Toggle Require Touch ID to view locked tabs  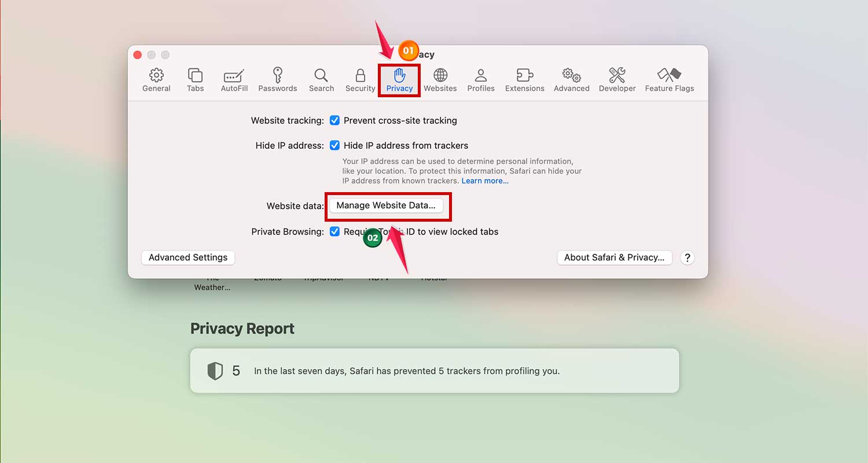coord(334,231)
